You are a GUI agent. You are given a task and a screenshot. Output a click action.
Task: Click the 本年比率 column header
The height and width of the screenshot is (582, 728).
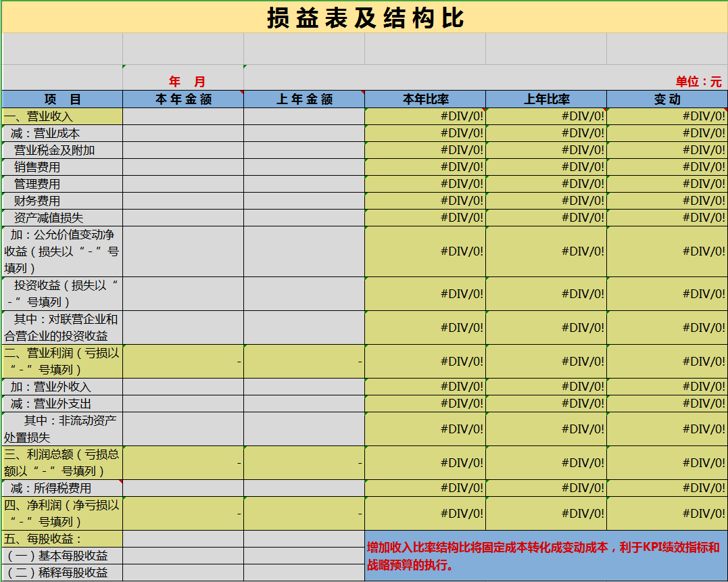pyautogui.click(x=425, y=99)
